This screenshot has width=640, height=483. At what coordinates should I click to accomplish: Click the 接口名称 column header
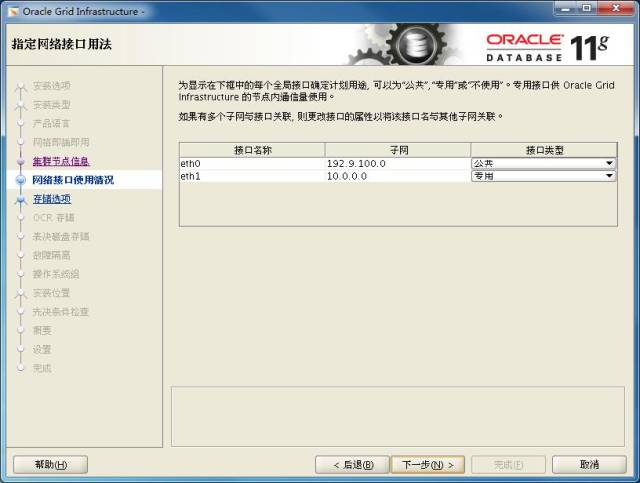click(x=252, y=150)
